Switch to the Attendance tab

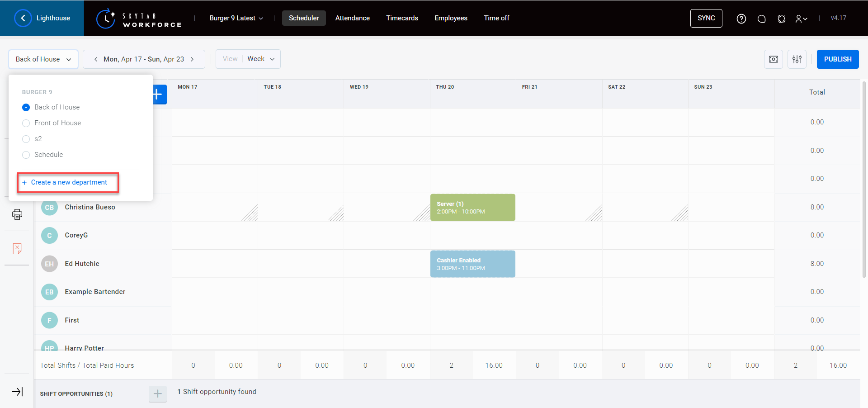(x=352, y=18)
